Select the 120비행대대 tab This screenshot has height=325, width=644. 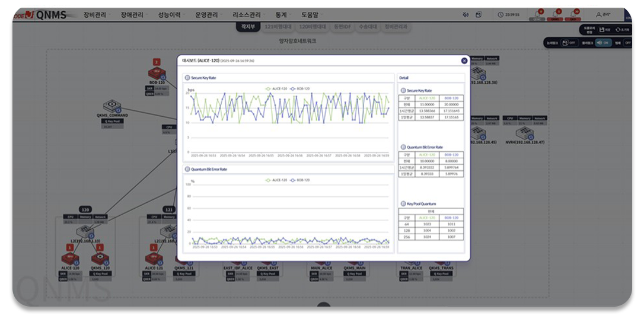click(313, 27)
